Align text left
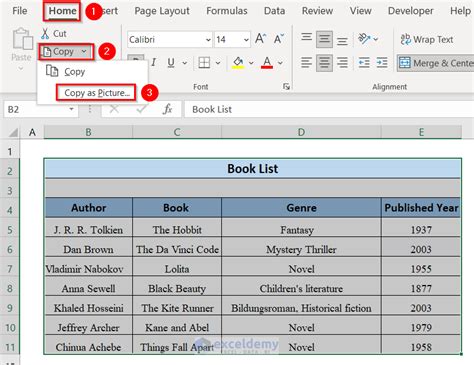The height and width of the screenshot is (365, 474). click(x=306, y=63)
